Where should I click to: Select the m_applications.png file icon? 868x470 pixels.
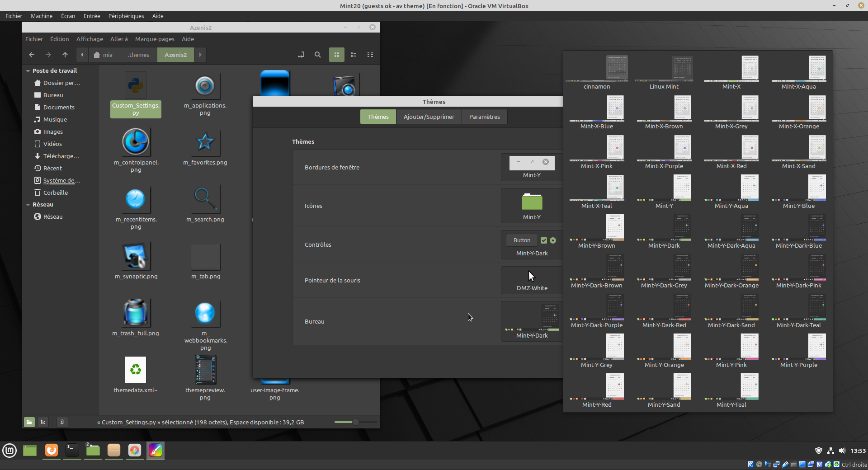point(205,85)
